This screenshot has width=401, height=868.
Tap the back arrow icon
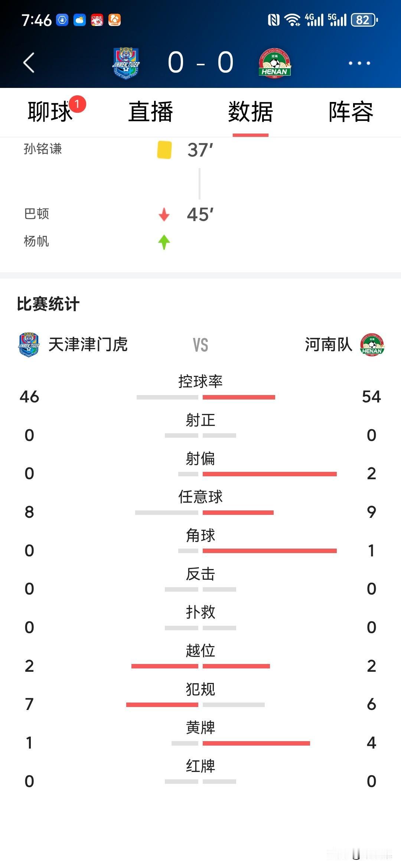tap(29, 62)
